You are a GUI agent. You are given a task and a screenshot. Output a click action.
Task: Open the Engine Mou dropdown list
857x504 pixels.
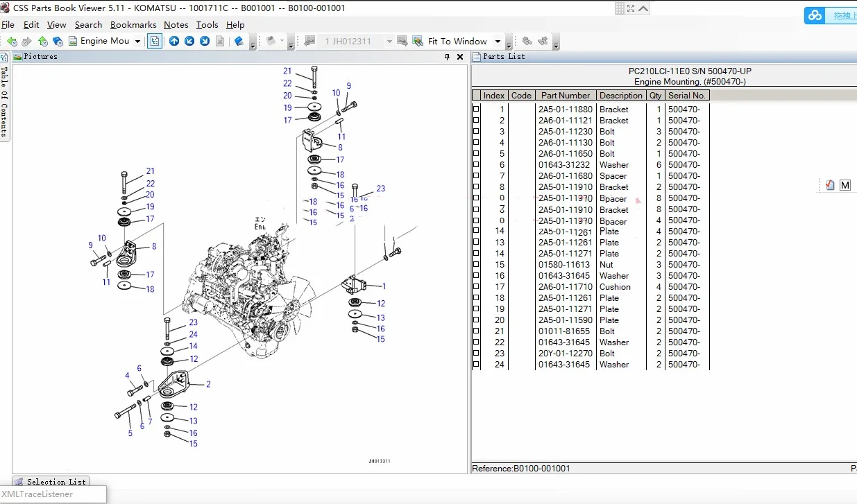click(x=137, y=42)
